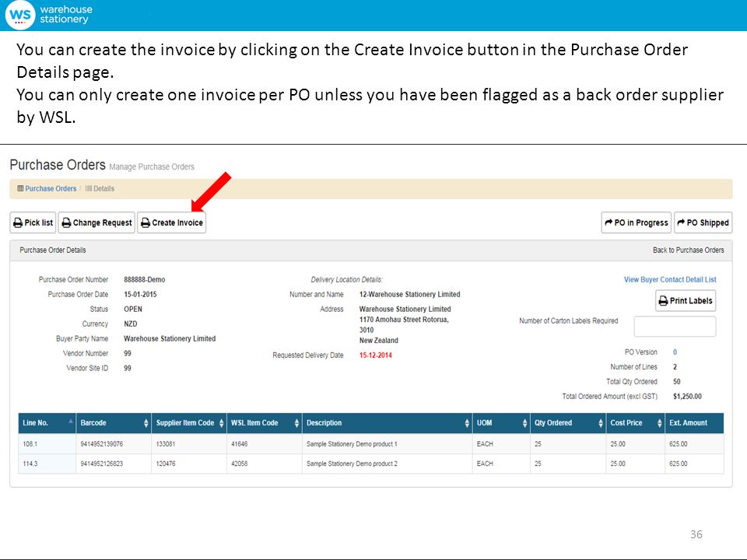Image resolution: width=747 pixels, height=560 pixels.
Task: Click the printer icon on Pick list
Action: tap(18, 223)
